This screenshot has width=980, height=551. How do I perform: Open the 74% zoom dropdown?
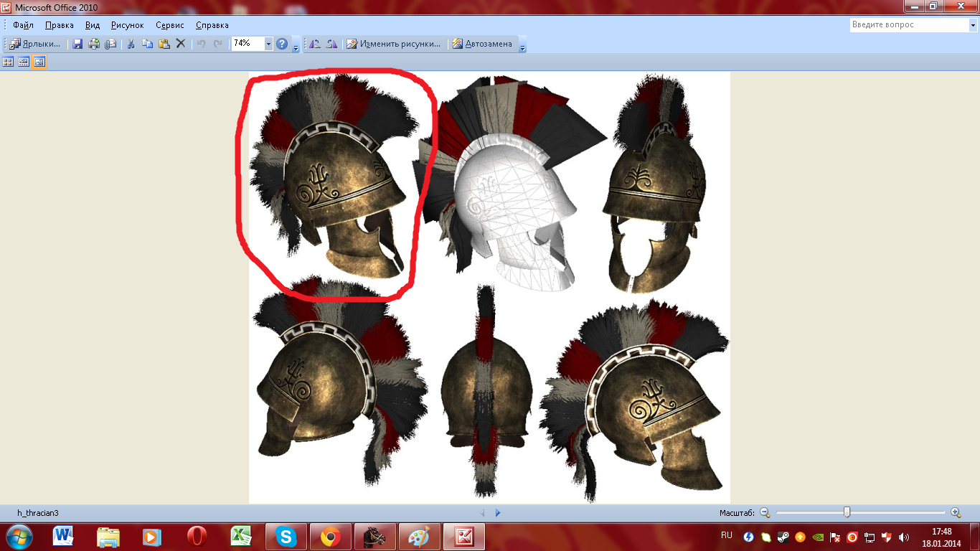tap(268, 44)
